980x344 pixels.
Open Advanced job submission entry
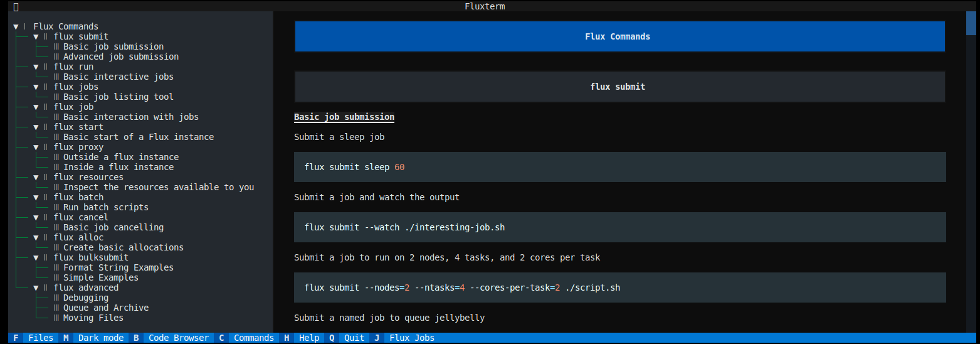pyautogui.click(x=121, y=56)
